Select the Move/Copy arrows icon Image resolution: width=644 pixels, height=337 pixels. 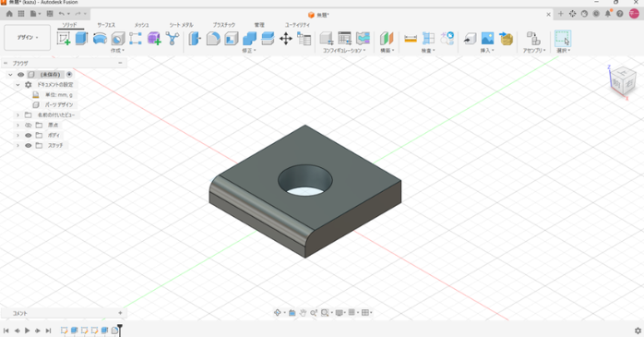point(285,39)
